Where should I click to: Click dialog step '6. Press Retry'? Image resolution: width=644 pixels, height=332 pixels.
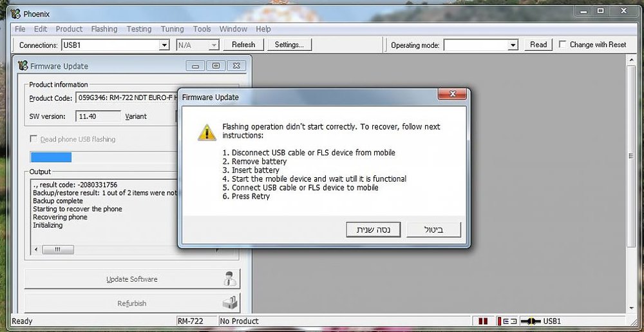point(246,196)
